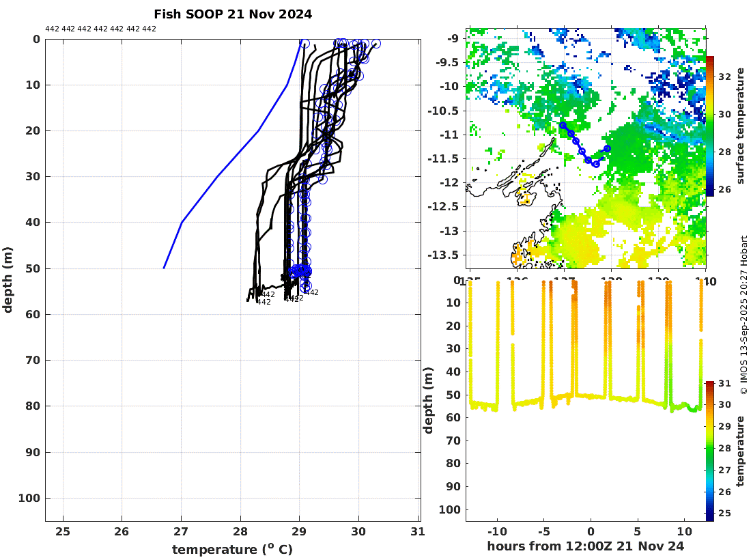Viewport: 751px width, 560px height.
Task: Click the "hours from 12:00Z 21 Nov 24" label
Action: 585,546
